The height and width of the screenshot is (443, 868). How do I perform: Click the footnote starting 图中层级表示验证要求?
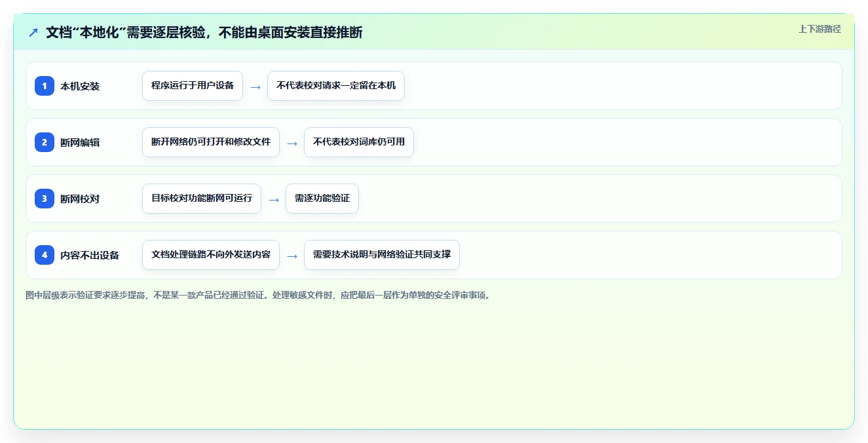click(x=258, y=295)
